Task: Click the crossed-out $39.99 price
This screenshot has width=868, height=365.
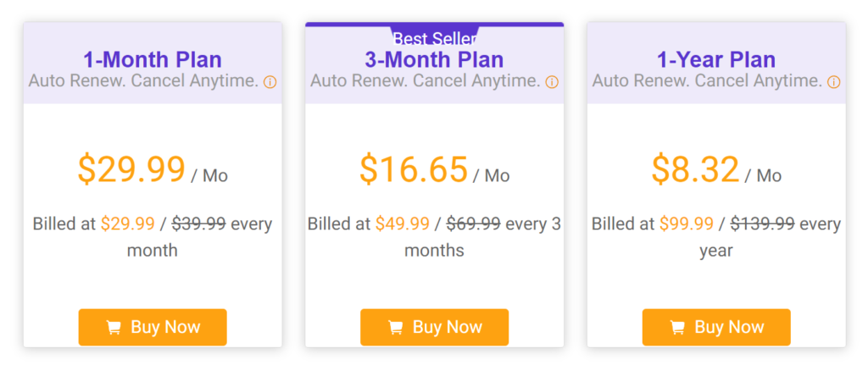Action: [198, 224]
